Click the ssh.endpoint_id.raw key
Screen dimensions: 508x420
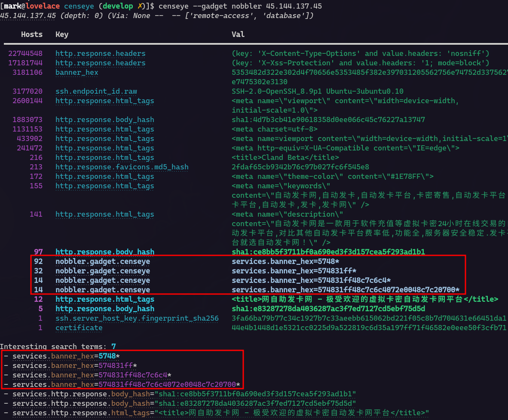96,91
